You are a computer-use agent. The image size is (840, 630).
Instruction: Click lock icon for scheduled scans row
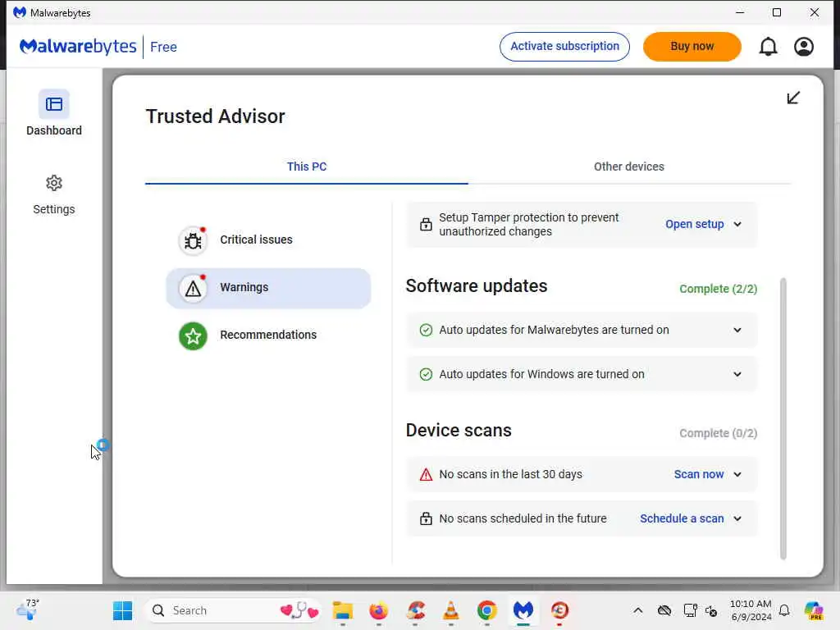click(426, 518)
